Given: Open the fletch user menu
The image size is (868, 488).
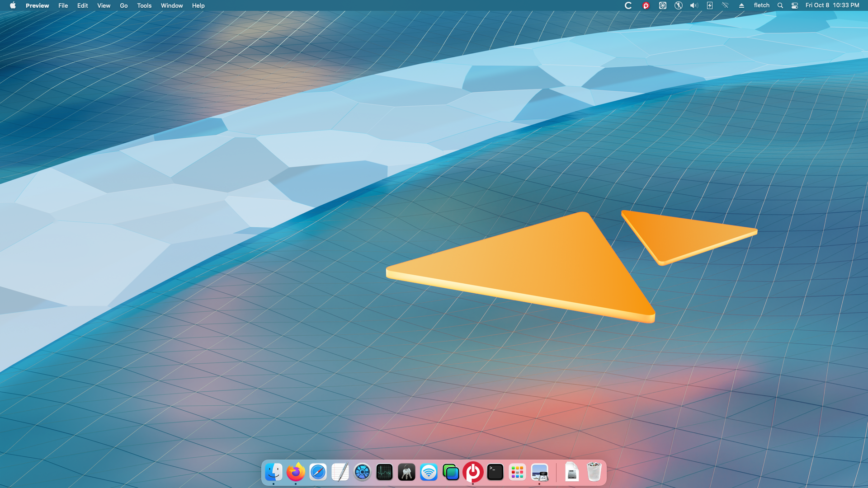Looking at the screenshot, I should (761, 5).
